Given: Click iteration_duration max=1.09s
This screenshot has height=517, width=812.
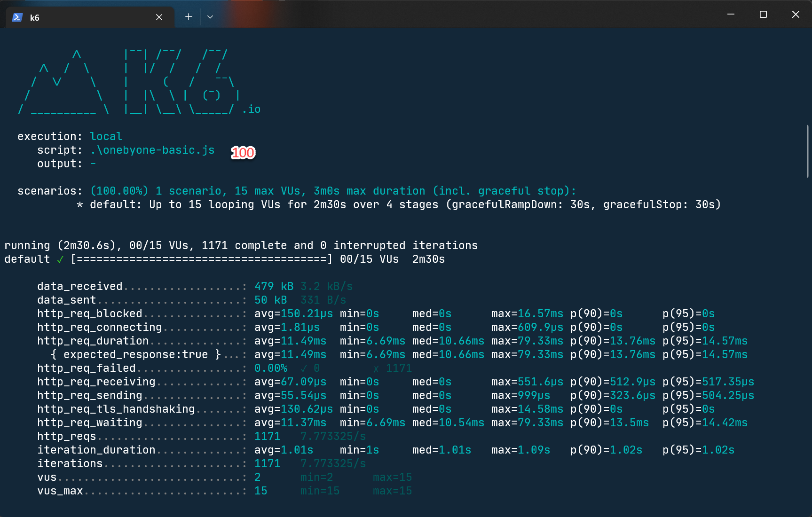Looking at the screenshot, I should pos(521,450).
